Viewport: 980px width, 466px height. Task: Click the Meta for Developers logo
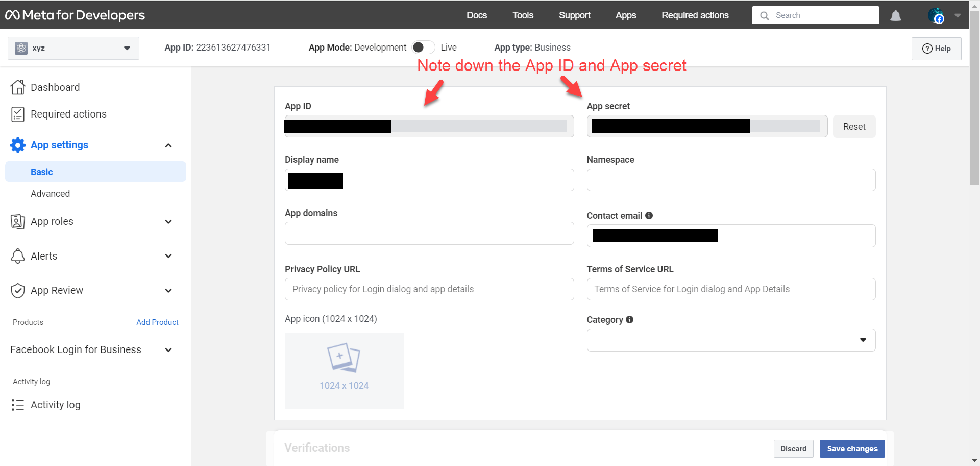[x=75, y=15]
